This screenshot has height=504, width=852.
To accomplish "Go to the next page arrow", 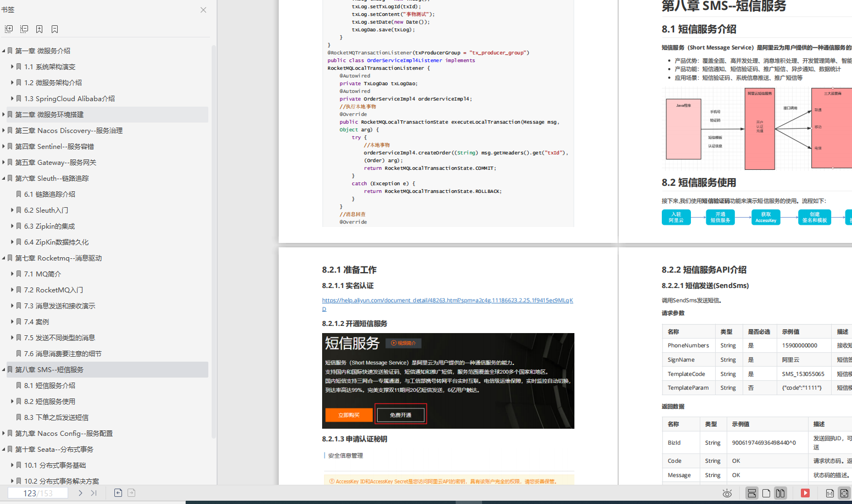I will [80, 493].
